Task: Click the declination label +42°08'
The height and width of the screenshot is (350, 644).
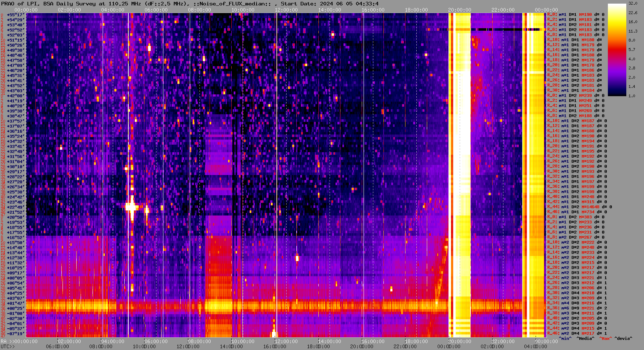Action: pyautogui.click(x=15, y=96)
